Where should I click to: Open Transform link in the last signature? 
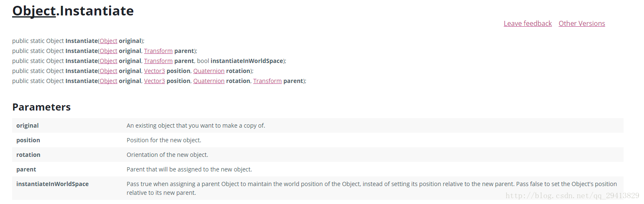(267, 81)
